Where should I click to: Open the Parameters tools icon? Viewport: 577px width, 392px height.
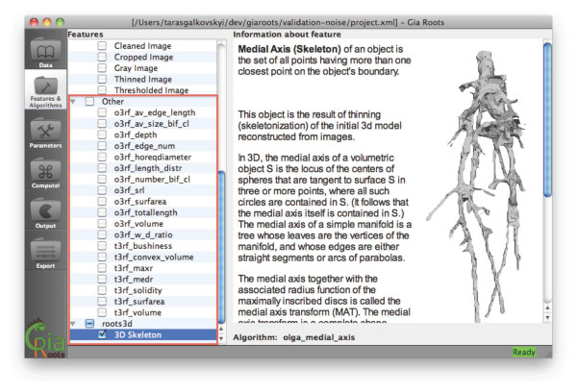pyautogui.click(x=45, y=131)
